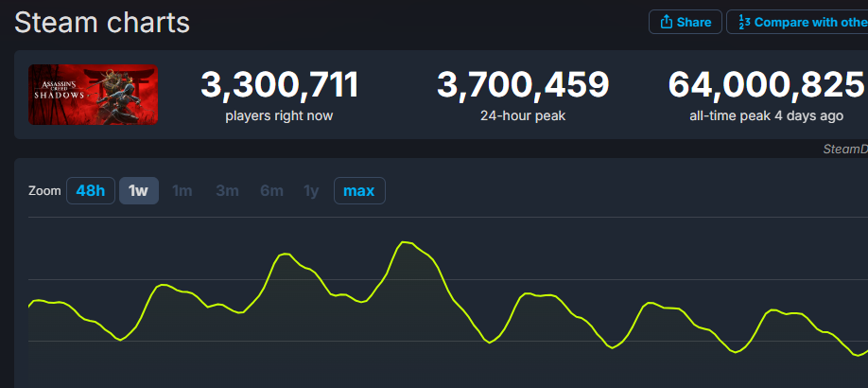Image resolution: width=868 pixels, height=388 pixels.
Task: Choose the 6m zoom option
Action: tap(271, 190)
